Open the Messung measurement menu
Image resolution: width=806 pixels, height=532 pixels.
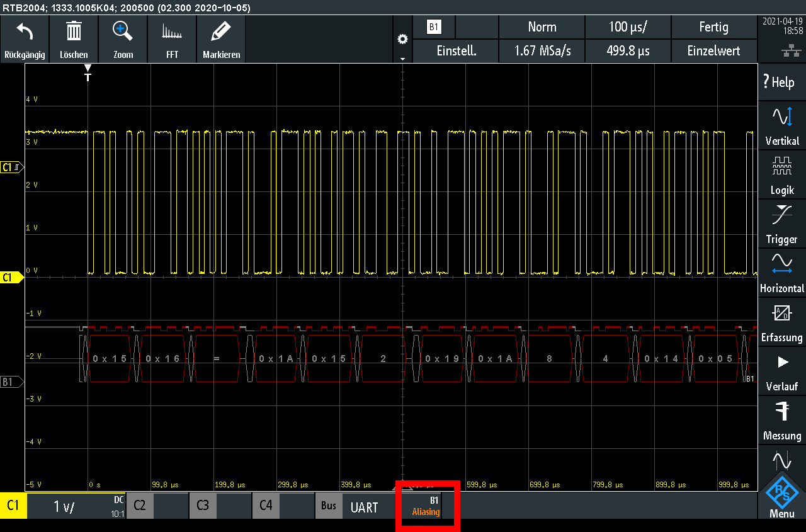pos(781,420)
